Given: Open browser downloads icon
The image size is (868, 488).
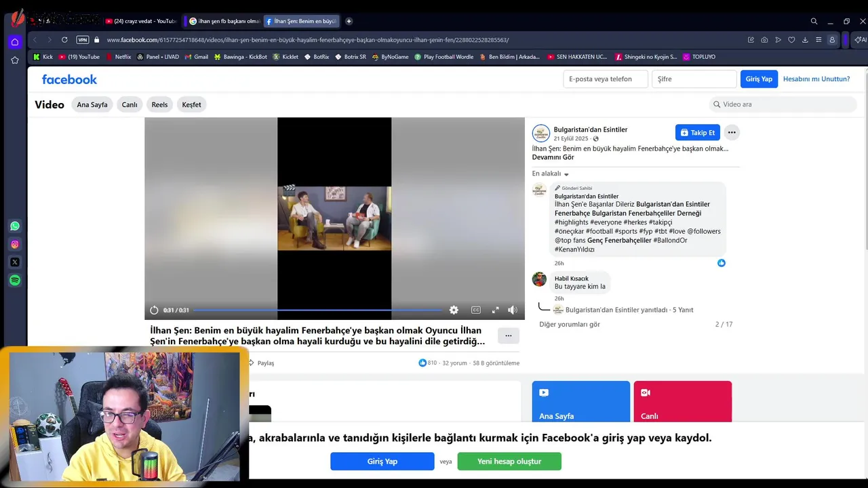Looking at the screenshot, I should 805,40.
